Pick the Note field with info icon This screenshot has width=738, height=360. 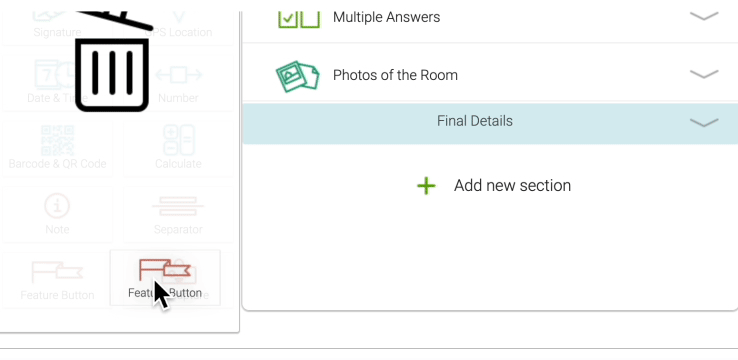(x=57, y=214)
